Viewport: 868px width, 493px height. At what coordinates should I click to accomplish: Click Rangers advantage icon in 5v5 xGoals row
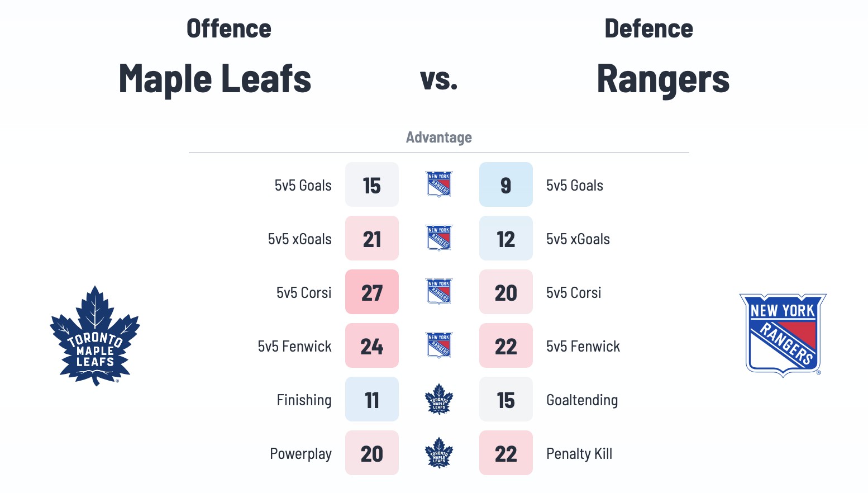[439, 238]
